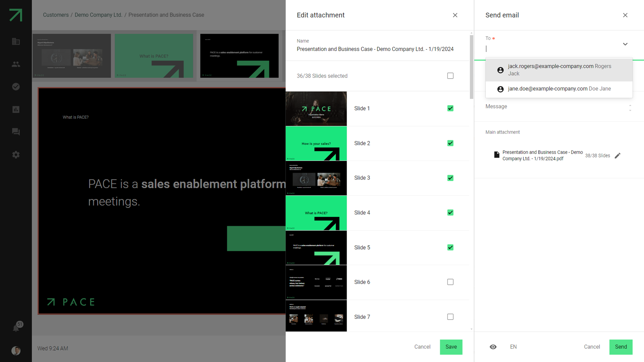Check the Slide 6 checkbox
Viewport: 644px width, 362px height.
click(450, 282)
